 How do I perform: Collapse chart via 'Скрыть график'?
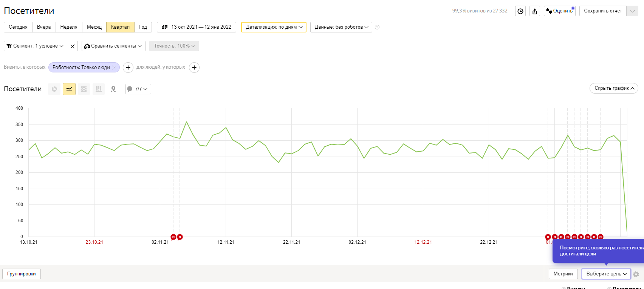[613, 88]
